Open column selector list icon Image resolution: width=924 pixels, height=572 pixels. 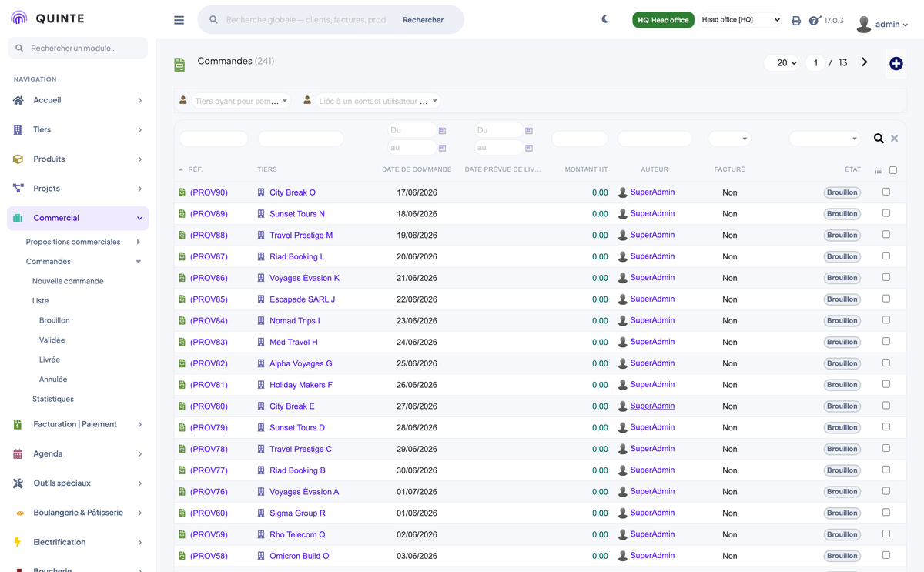pyautogui.click(x=878, y=171)
